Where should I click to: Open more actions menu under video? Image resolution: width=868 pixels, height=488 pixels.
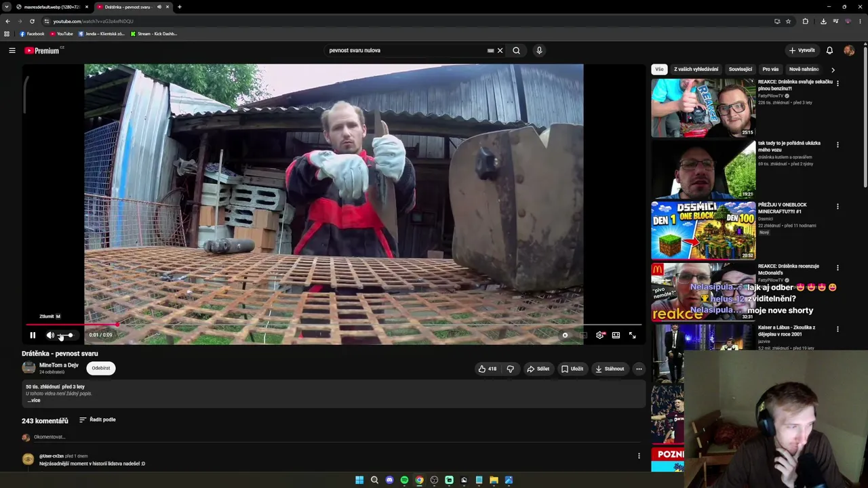639,369
